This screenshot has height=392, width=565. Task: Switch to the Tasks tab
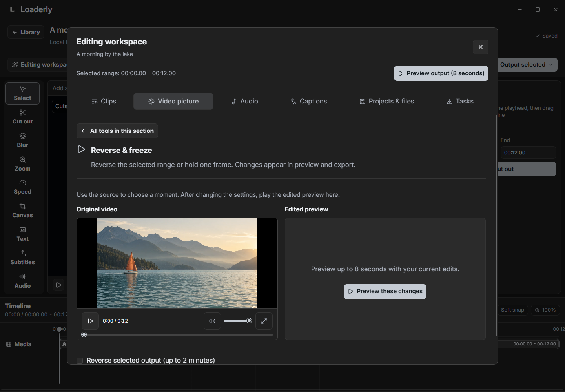(x=460, y=101)
